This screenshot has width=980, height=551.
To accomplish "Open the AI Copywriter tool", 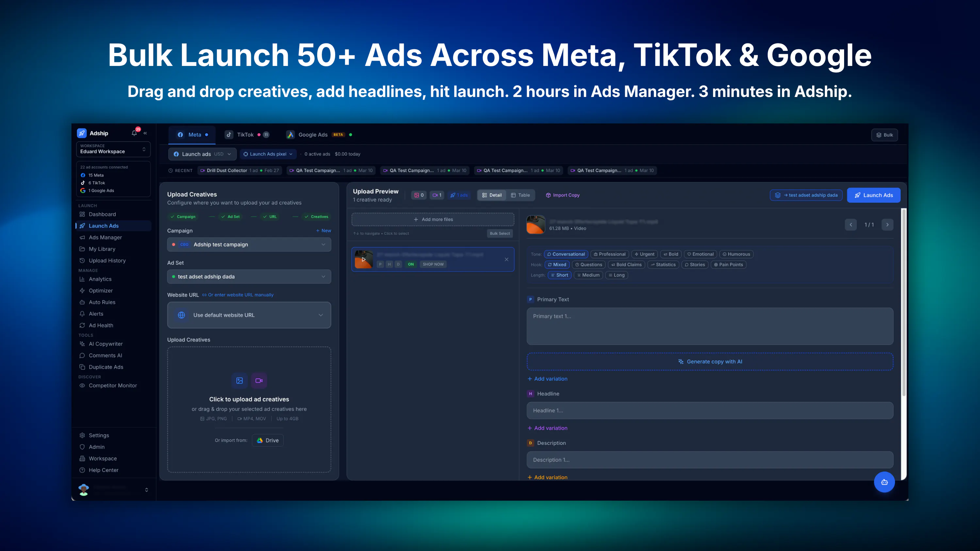I will point(106,344).
